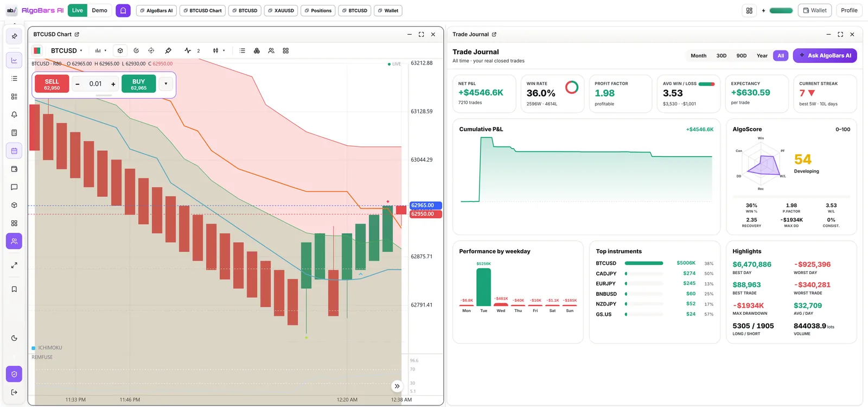Image resolution: width=868 pixels, height=407 pixels.
Task: Click the purple ghost icon button
Action: 123,10
